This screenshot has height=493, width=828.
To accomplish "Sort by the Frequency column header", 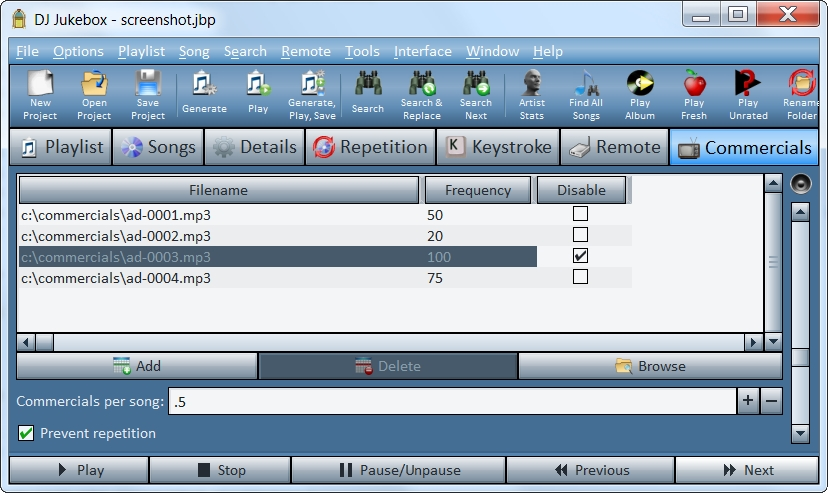I will (x=478, y=190).
